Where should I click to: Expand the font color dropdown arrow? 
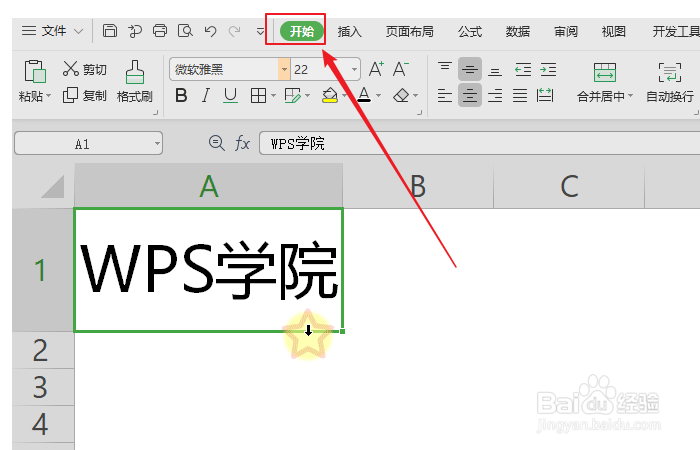coord(379,96)
